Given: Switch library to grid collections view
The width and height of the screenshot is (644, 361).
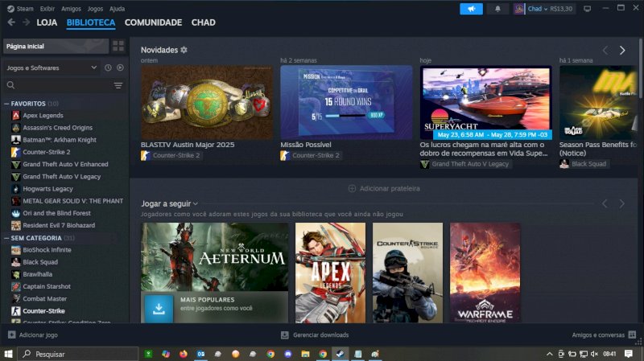Looking at the screenshot, I should coord(119,47).
